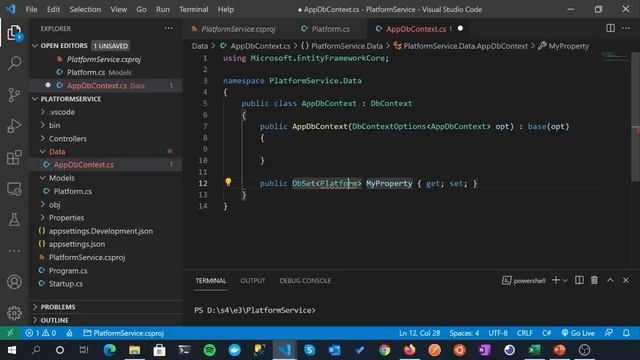Open appsettings.json in the file tree
640x360 pixels.
point(77,244)
